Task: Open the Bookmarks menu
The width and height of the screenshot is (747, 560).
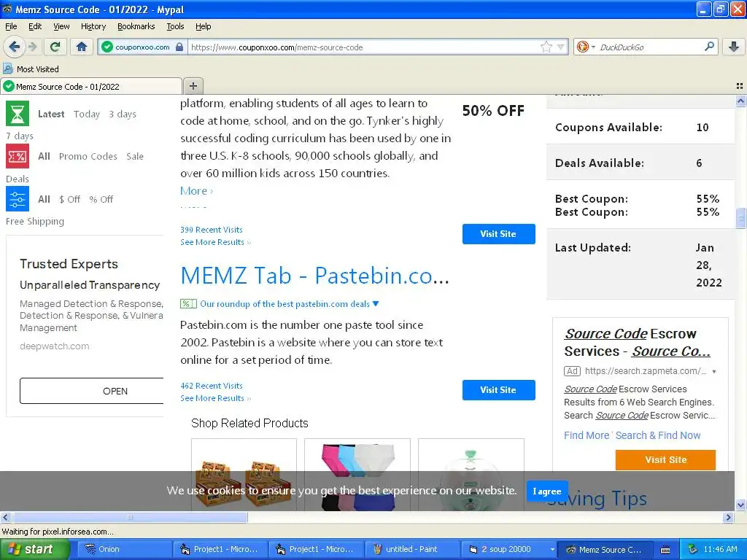Action: click(x=136, y=26)
